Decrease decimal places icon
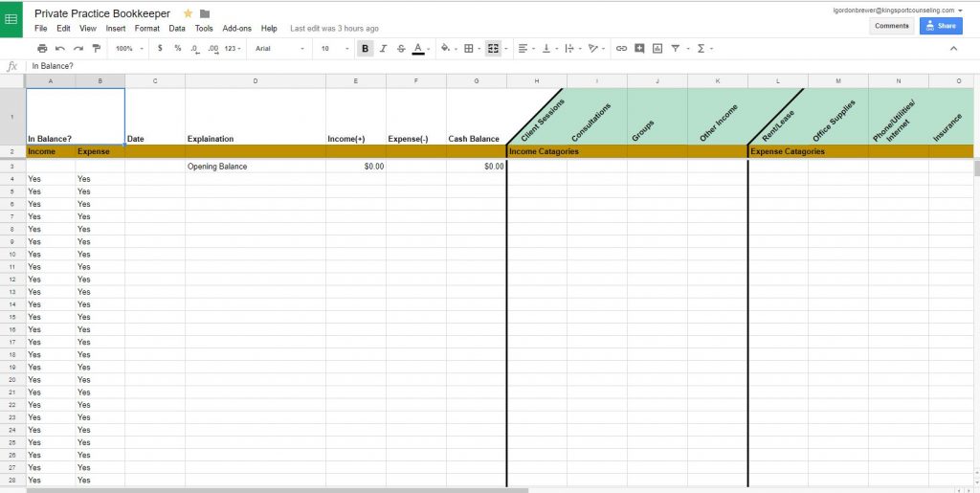Image resolution: width=980 pixels, height=493 pixels. click(x=195, y=48)
